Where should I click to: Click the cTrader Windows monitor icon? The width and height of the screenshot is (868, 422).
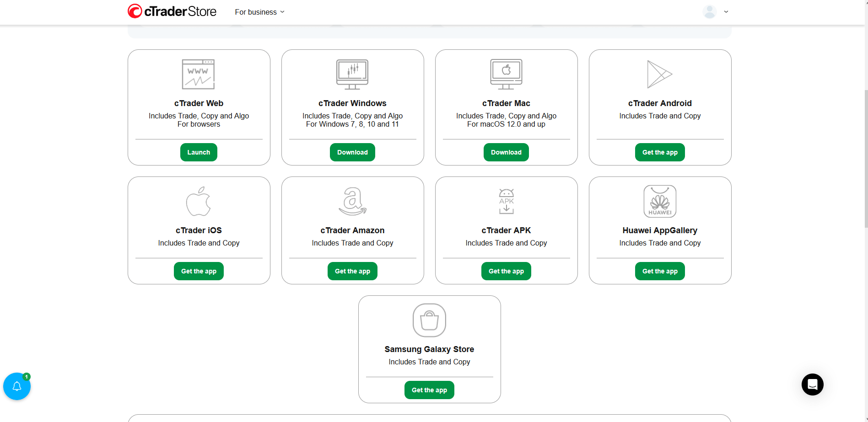(352, 74)
